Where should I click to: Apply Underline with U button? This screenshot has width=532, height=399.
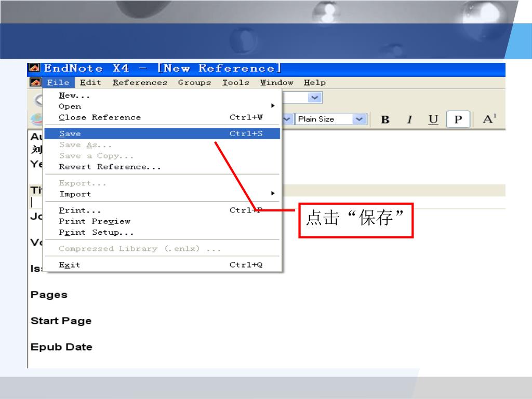pos(433,119)
